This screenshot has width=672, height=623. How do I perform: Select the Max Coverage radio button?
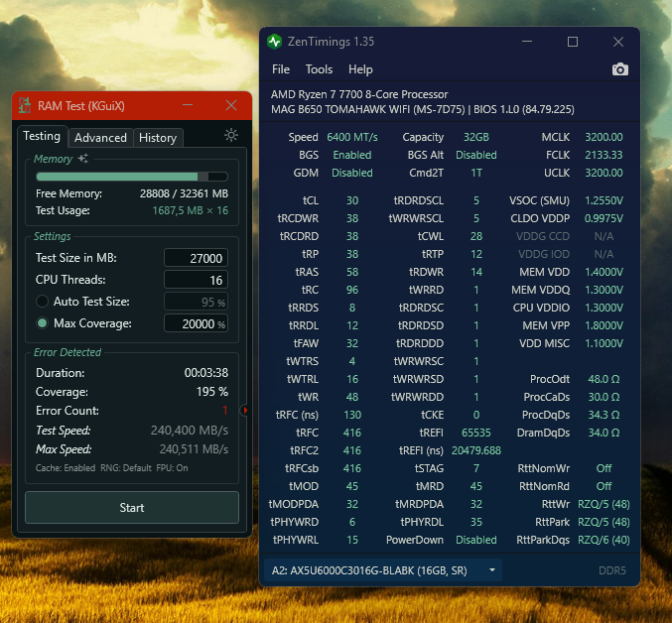point(42,323)
